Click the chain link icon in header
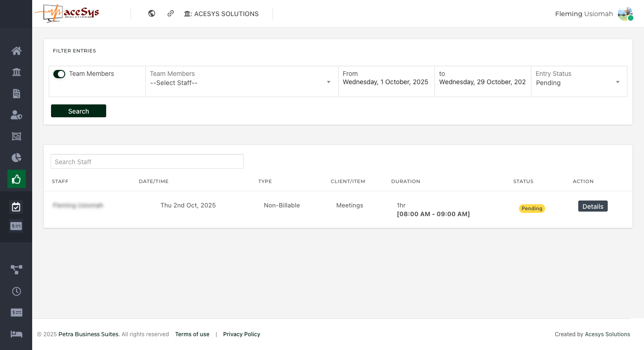 point(171,14)
